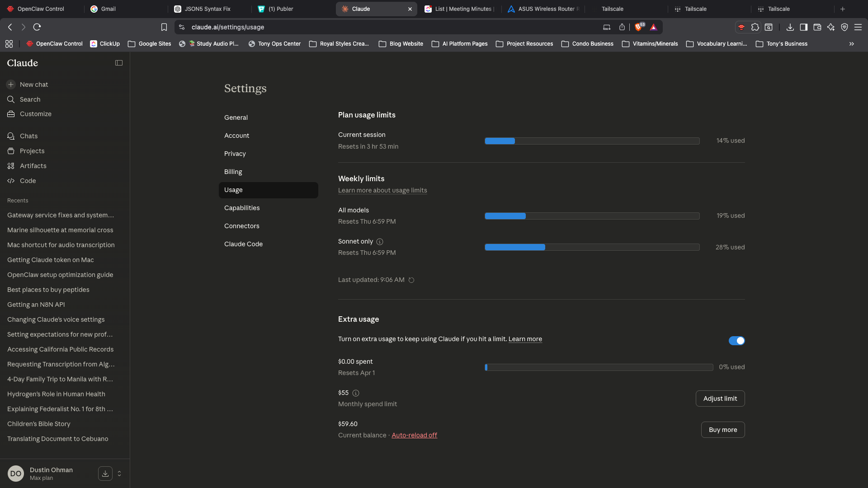Open Search in Claude sidebar
Viewport: 868px width, 488px height.
tap(30, 99)
